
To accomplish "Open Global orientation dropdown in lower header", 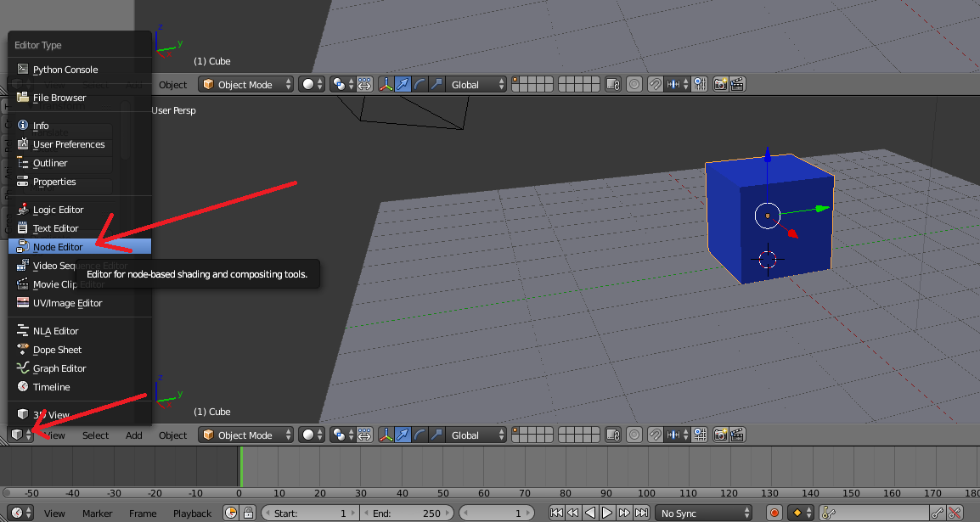I will (x=476, y=435).
